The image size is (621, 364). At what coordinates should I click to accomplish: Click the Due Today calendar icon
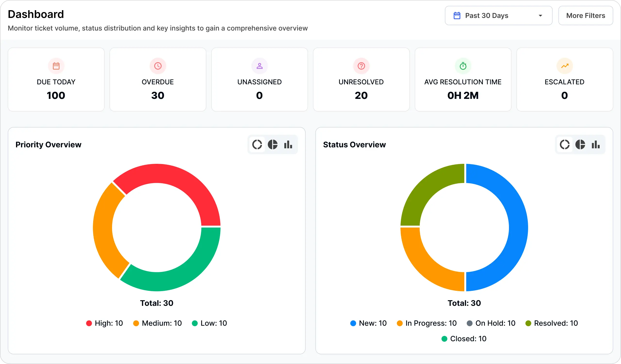(x=56, y=66)
